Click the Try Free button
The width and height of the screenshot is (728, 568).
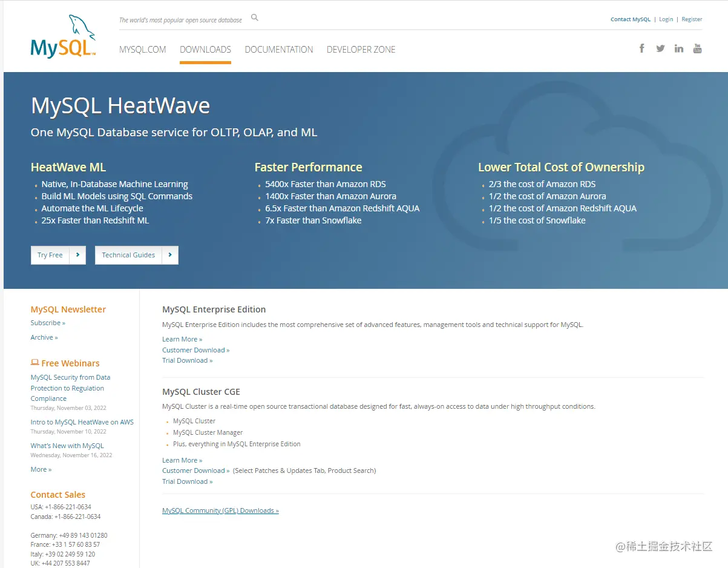(58, 255)
